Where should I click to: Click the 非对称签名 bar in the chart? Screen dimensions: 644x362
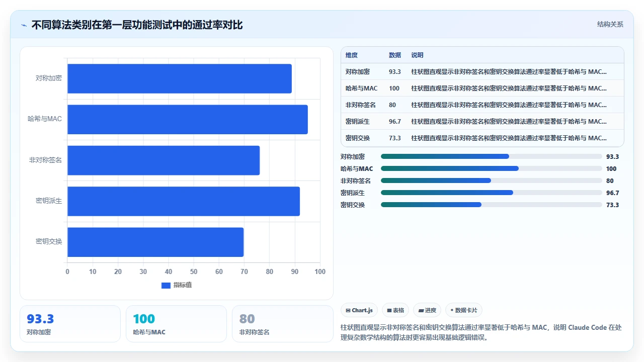[x=164, y=160]
